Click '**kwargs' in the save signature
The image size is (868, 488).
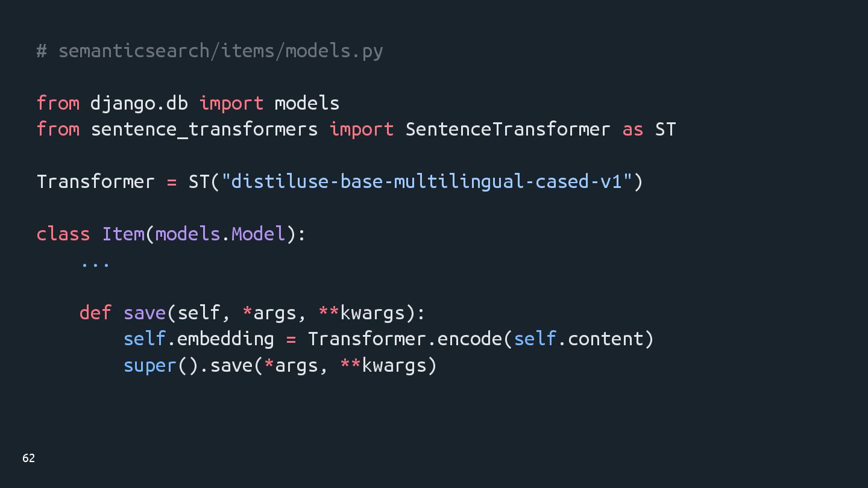(362, 313)
